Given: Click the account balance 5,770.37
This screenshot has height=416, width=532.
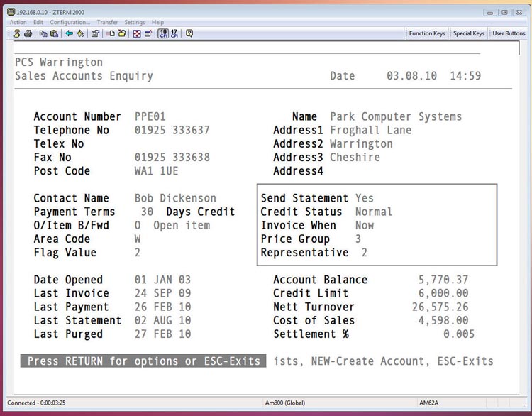Looking at the screenshot, I should point(443,280).
